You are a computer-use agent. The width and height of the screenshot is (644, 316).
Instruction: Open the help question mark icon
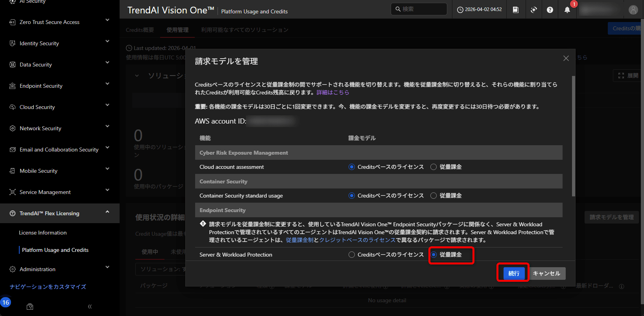[550, 10]
